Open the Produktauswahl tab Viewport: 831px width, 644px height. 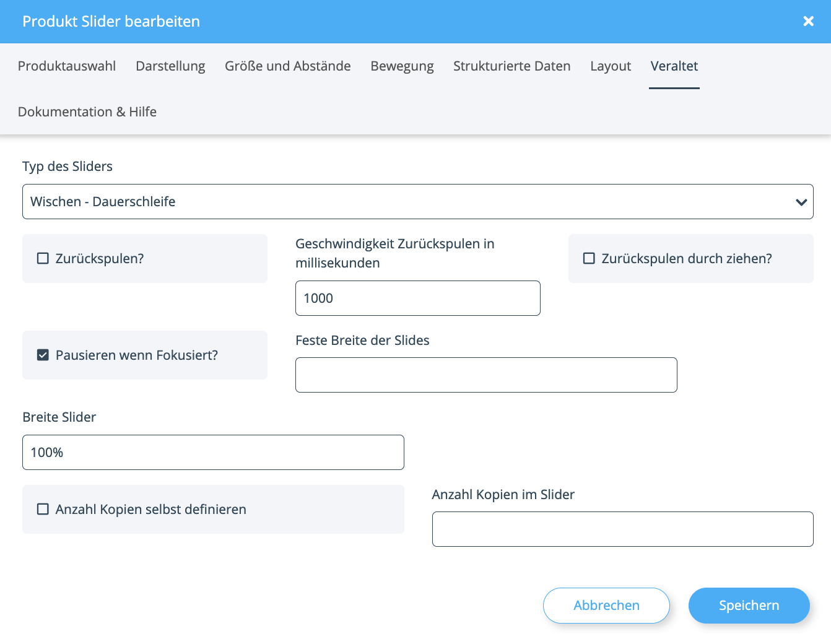[67, 66]
